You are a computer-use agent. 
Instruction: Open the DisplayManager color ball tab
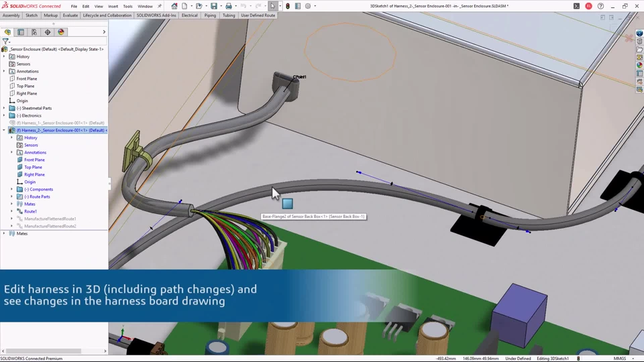(x=61, y=32)
